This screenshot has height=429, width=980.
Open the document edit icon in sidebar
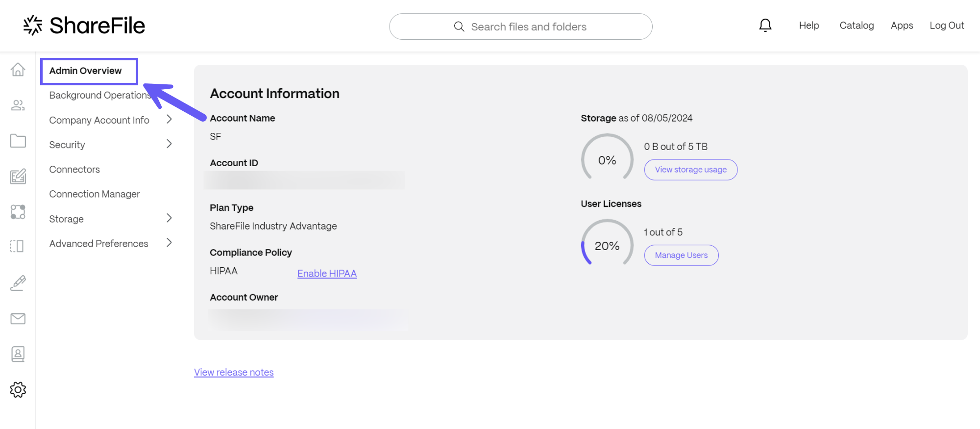coord(18,176)
